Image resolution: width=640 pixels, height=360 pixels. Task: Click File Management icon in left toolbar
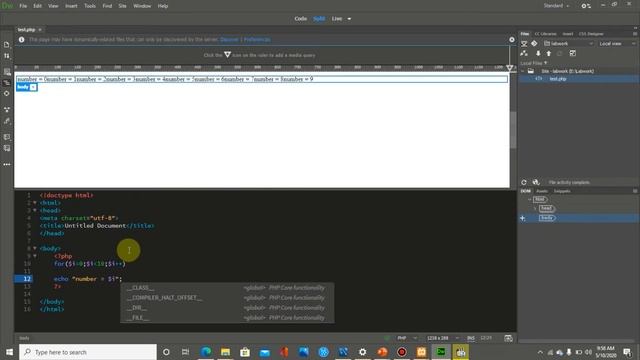point(7,56)
